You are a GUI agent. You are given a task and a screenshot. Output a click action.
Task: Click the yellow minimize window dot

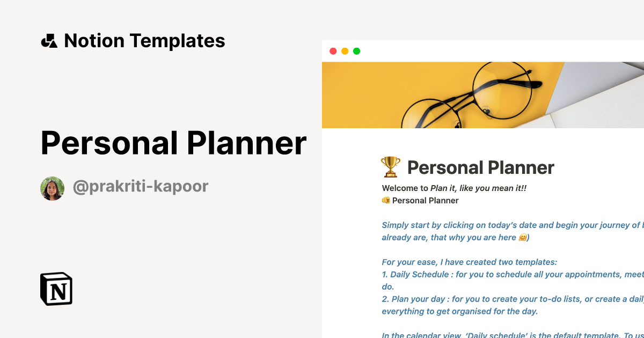pos(345,52)
